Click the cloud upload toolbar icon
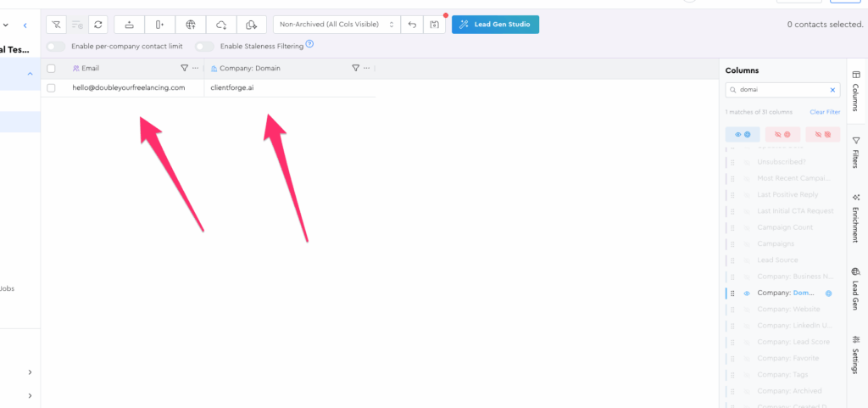 (221, 25)
